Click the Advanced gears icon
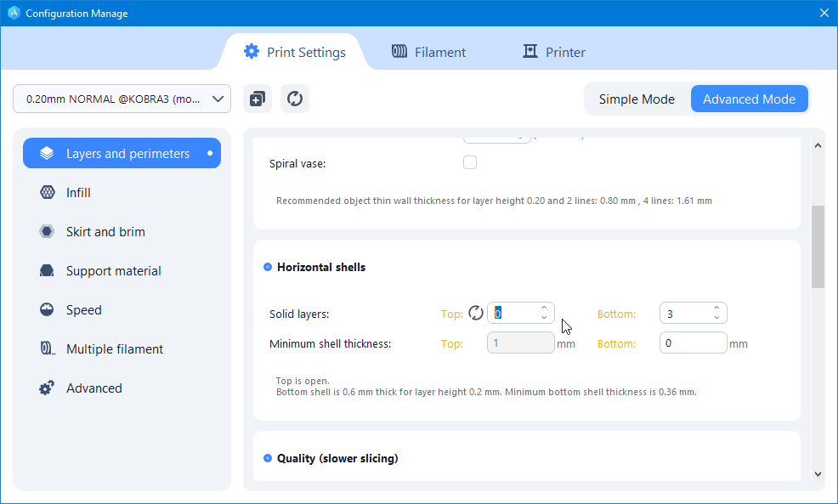Screen dimensions: 838x504 coord(47,388)
